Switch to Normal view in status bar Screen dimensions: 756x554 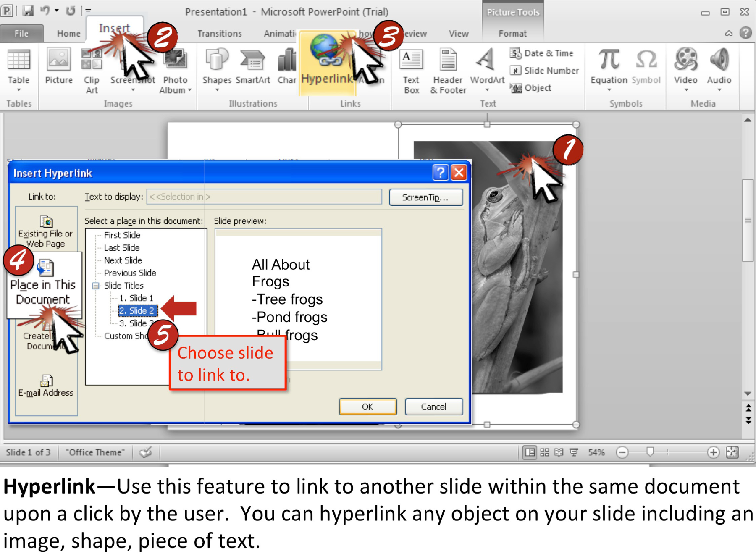click(530, 452)
